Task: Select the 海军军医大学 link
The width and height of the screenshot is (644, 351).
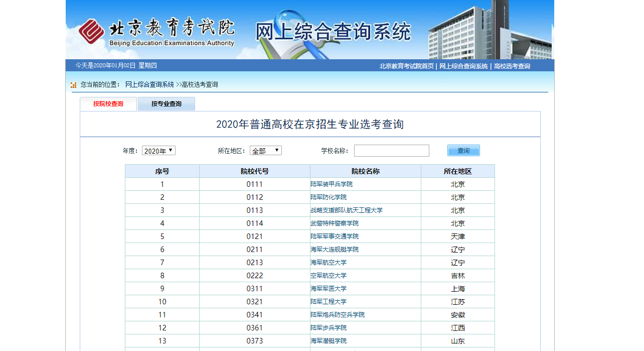Action: (x=329, y=289)
